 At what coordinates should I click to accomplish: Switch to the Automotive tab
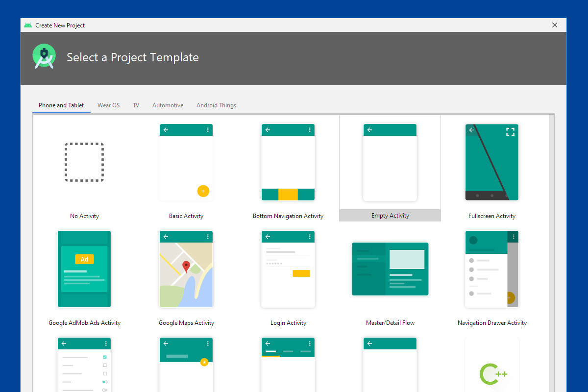point(168,105)
